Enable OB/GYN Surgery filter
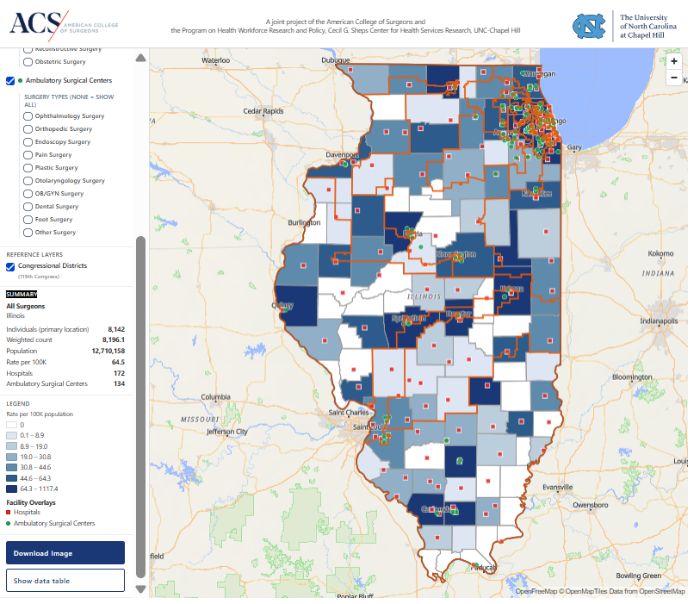 click(x=28, y=194)
